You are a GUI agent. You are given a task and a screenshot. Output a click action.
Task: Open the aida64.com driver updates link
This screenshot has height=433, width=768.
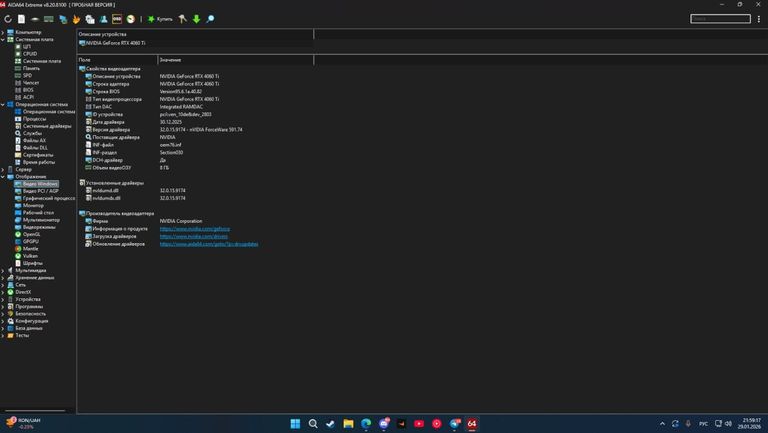tap(209, 244)
